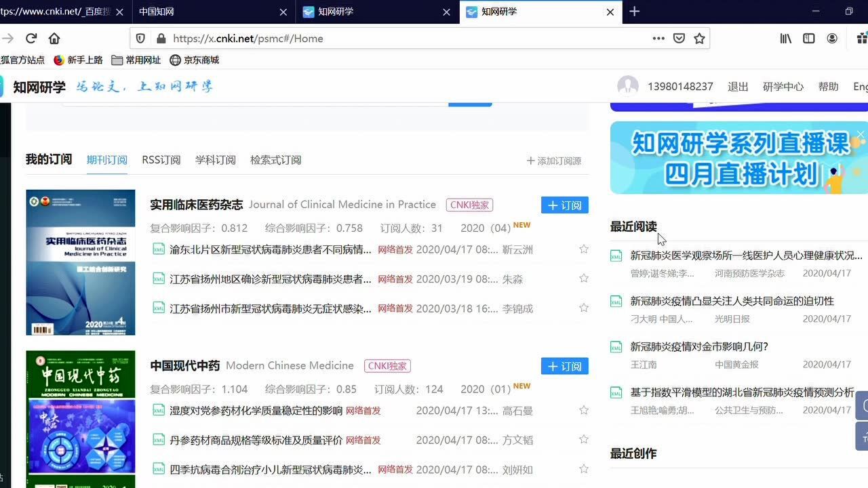
Task: Click the user avatar next to 13980148237
Action: coord(628,86)
